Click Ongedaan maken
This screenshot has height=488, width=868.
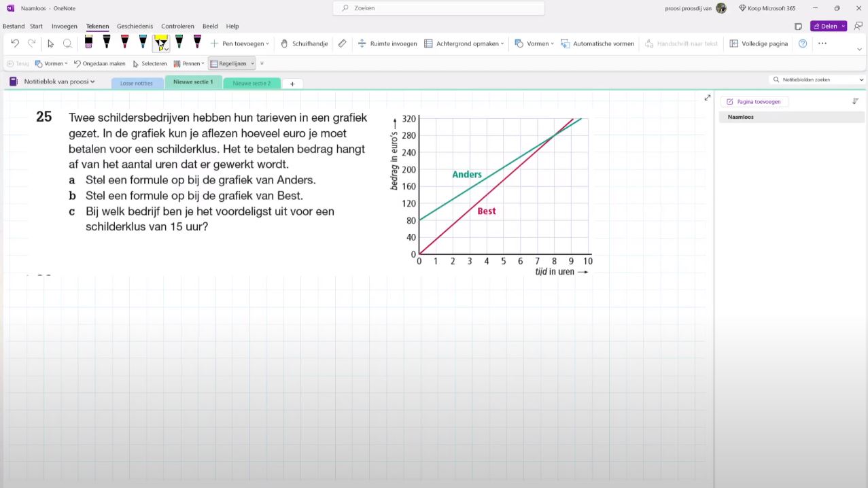pos(100,63)
